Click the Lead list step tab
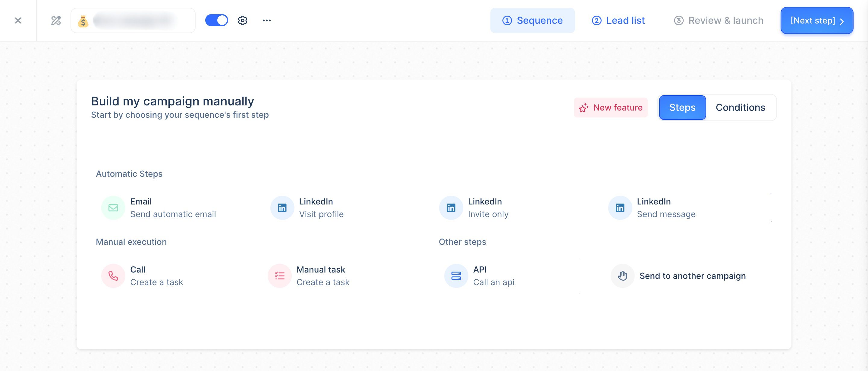The width and height of the screenshot is (868, 371). click(x=618, y=20)
